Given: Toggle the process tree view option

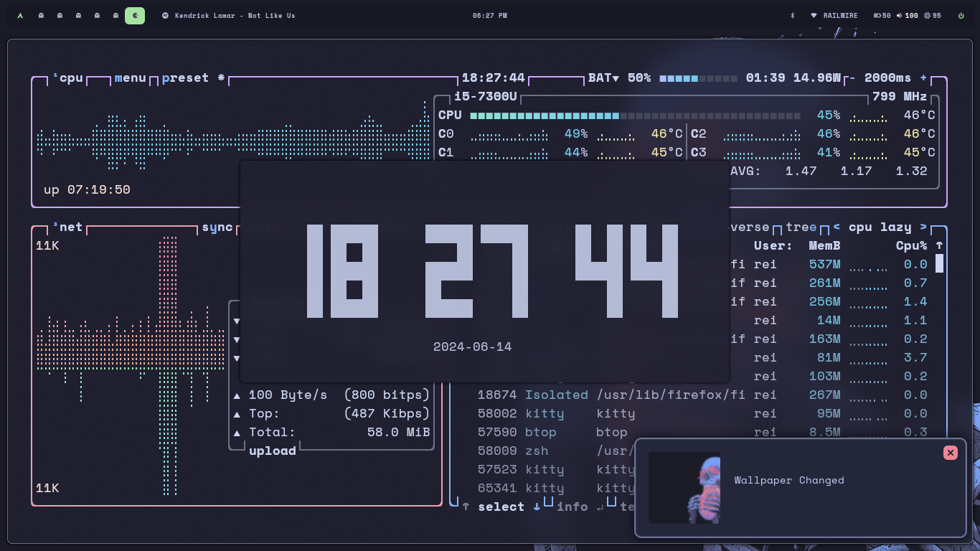Looking at the screenshot, I should click(x=801, y=227).
